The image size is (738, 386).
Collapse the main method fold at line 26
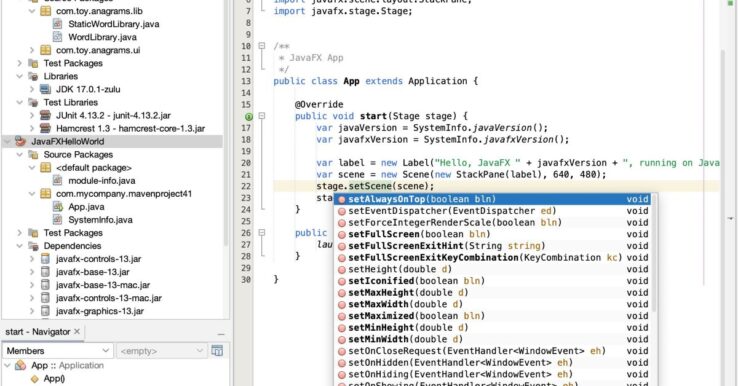[262, 233]
